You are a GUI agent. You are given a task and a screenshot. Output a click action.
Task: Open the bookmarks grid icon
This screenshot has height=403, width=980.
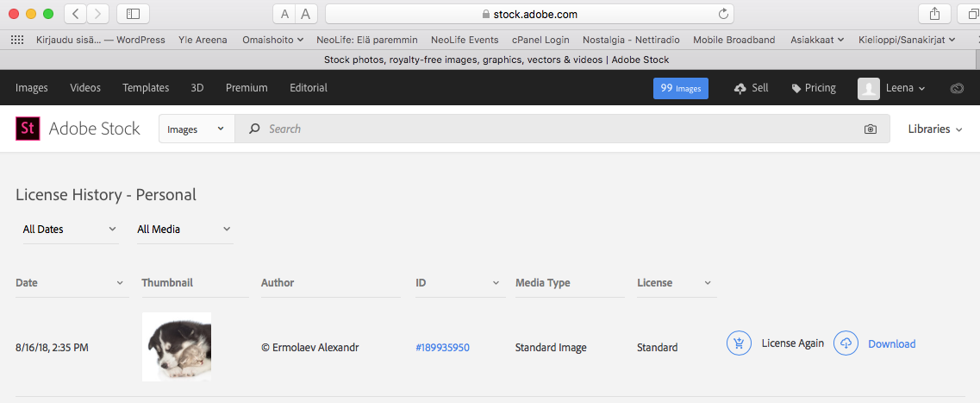(17, 40)
